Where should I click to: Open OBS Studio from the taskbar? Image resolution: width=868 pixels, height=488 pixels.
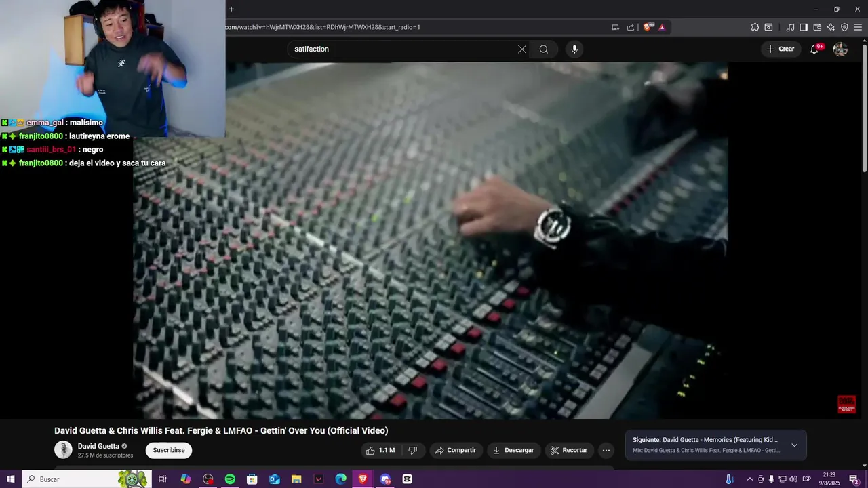click(x=208, y=479)
